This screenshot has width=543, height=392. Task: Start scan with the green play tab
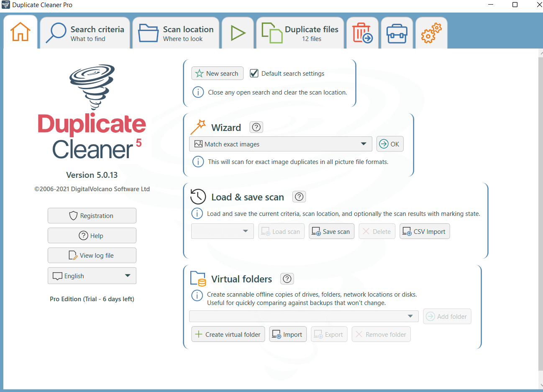tap(238, 33)
